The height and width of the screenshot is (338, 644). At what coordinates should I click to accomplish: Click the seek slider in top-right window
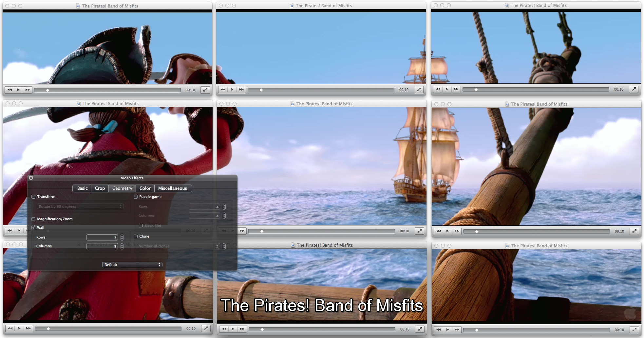pyautogui.click(x=536, y=89)
